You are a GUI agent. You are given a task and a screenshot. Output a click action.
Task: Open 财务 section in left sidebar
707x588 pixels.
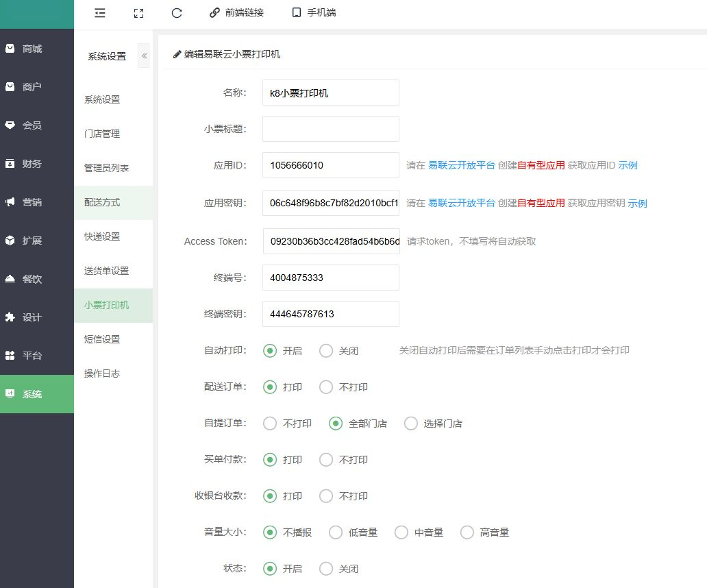point(32,164)
